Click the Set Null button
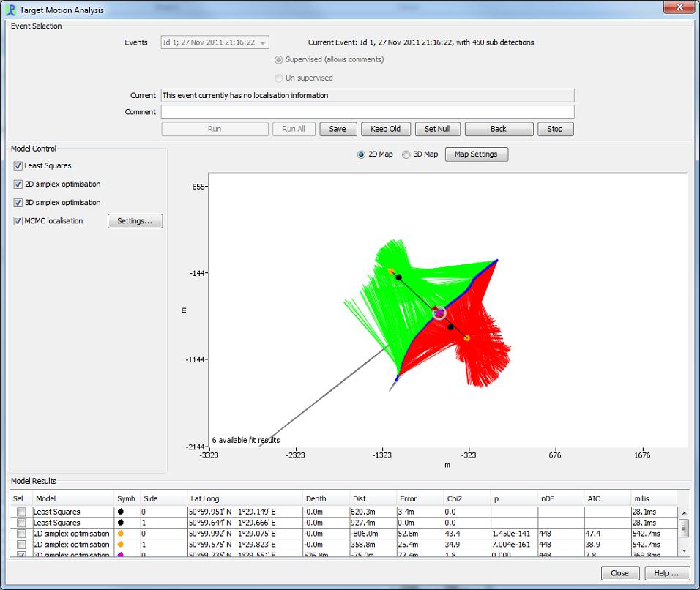Image resolution: width=700 pixels, height=590 pixels. (x=437, y=129)
